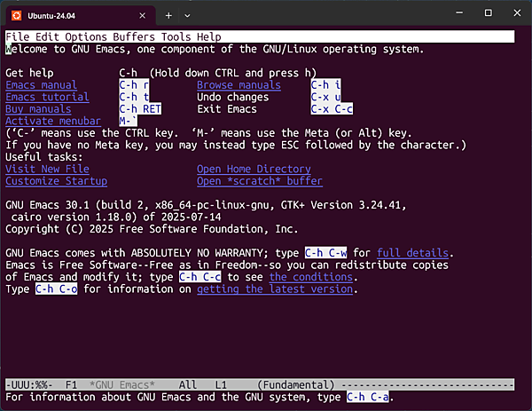
Task: Click the Ubuntu logo icon on the tab
Action: coord(16,16)
